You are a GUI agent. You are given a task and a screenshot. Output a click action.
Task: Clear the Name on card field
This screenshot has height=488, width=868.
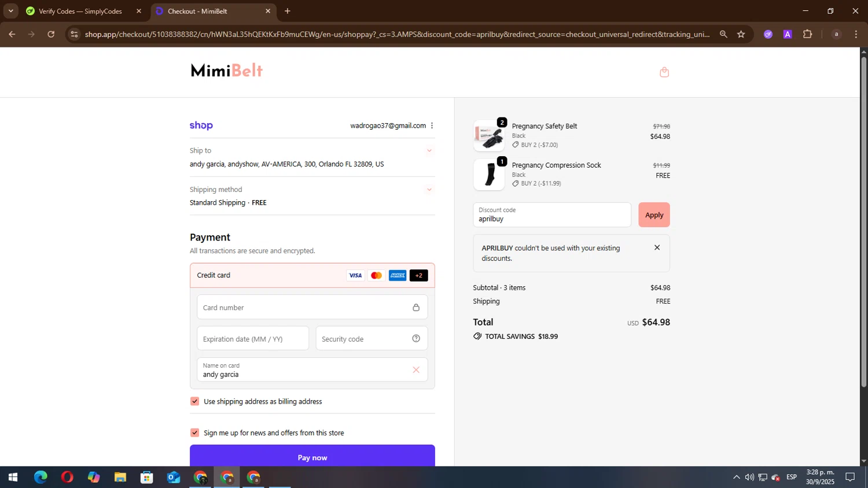(416, 370)
